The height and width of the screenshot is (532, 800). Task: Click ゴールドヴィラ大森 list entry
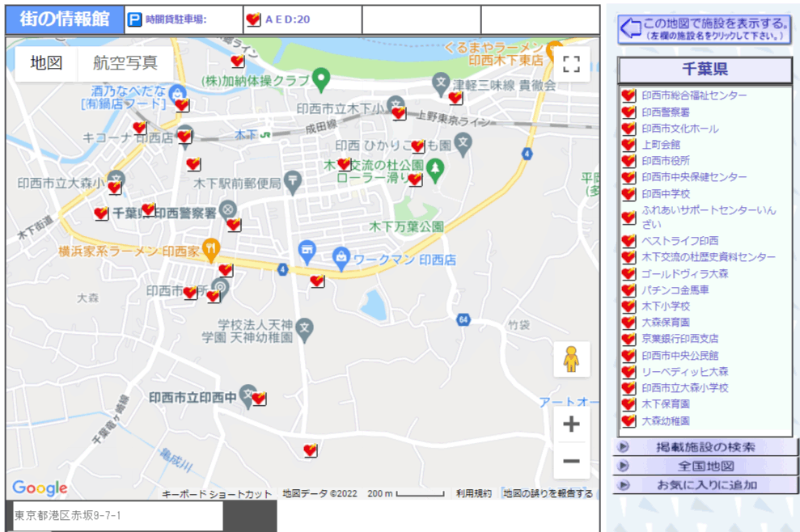coord(684,274)
